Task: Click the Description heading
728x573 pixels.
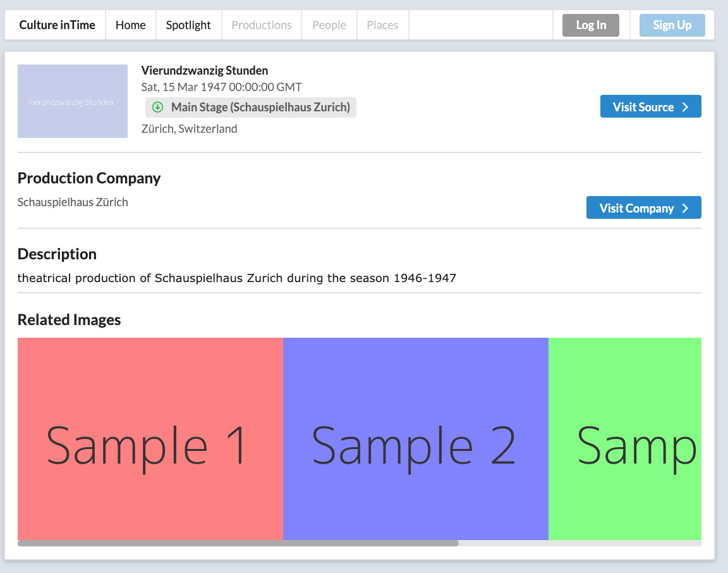Action: click(x=57, y=254)
